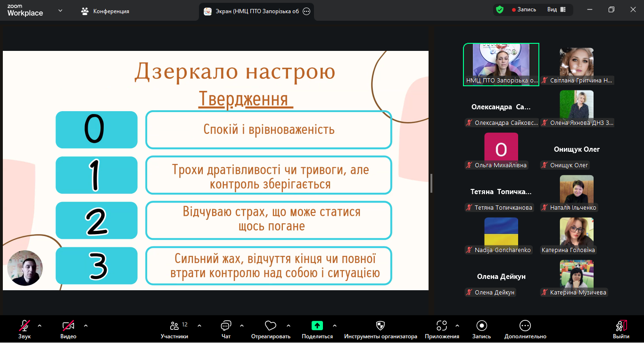Select НМЦ ПТО Запорізька video thumbnail
This screenshot has width=644, height=343.
[x=501, y=65]
